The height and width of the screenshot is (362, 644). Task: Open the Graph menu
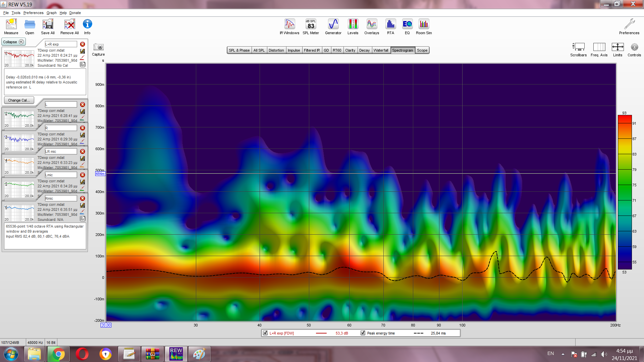tap(51, 13)
